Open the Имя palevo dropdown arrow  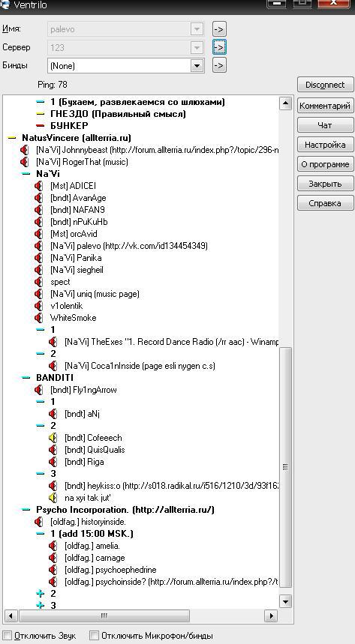pyautogui.click(x=197, y=29)
